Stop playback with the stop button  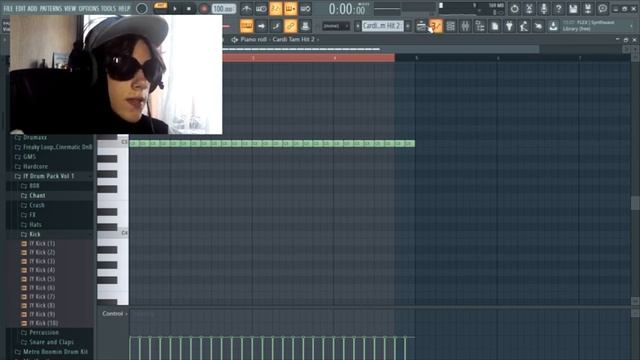coord(189,9)
